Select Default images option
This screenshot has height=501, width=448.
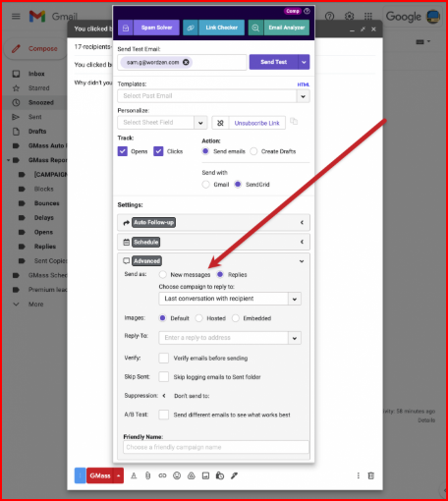(x=162, y=318)
